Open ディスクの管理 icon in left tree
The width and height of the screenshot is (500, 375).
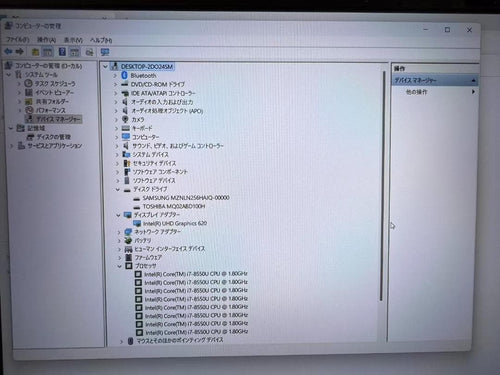click(31, 137)
